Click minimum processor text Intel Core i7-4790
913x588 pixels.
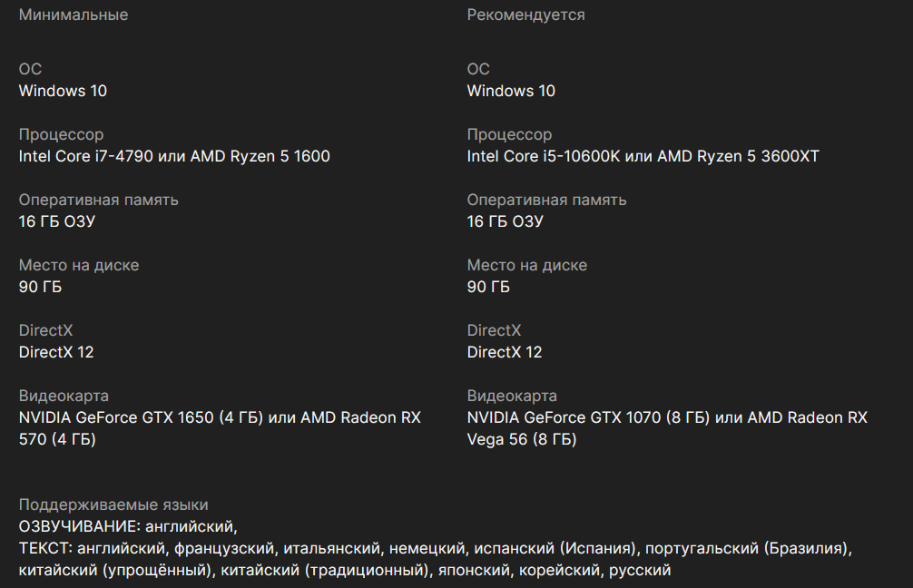pyautogui.click(x=85, y=156)
